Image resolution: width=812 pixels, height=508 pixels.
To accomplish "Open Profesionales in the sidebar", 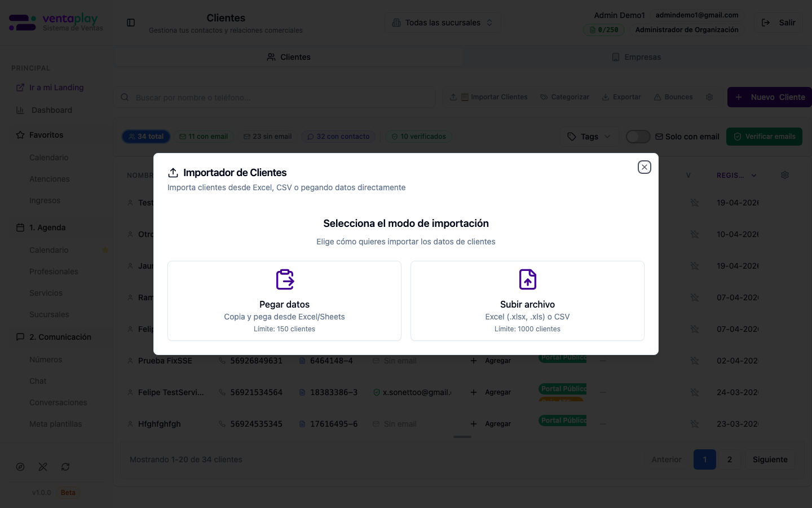I will pyautogui.click(x=54, y=271).
